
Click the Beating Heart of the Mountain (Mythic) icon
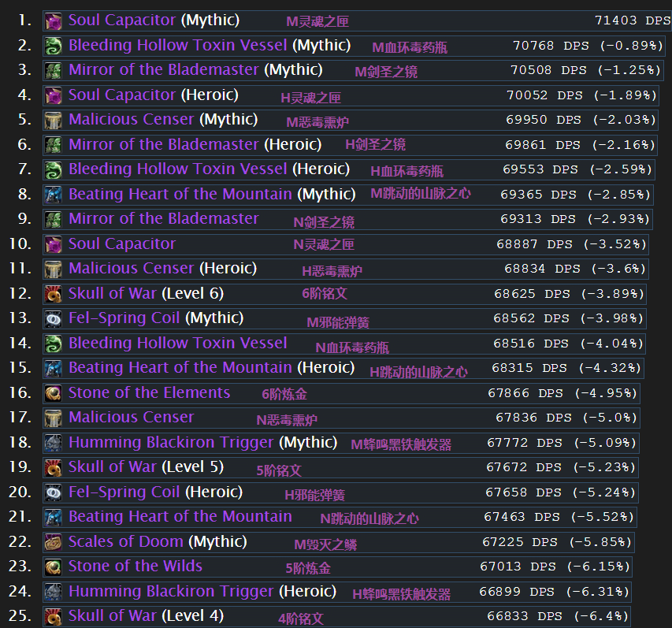click(x=54, y=195)
